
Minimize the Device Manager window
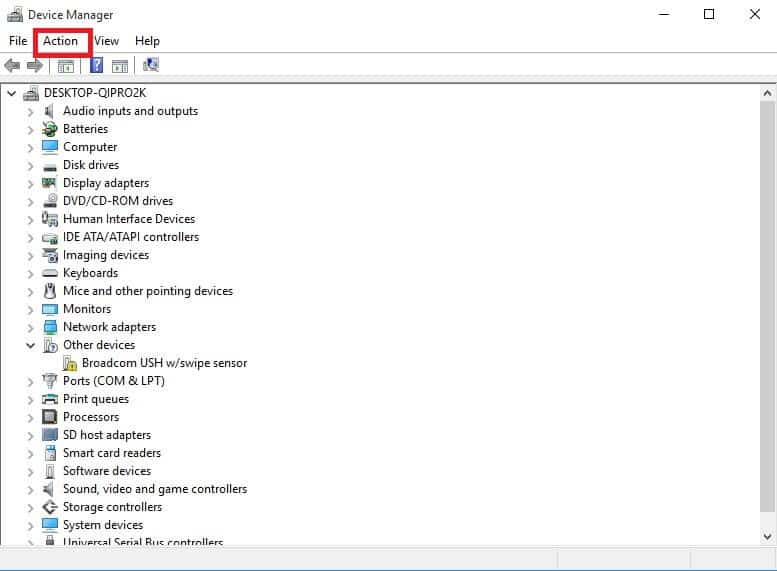[664, 14]
